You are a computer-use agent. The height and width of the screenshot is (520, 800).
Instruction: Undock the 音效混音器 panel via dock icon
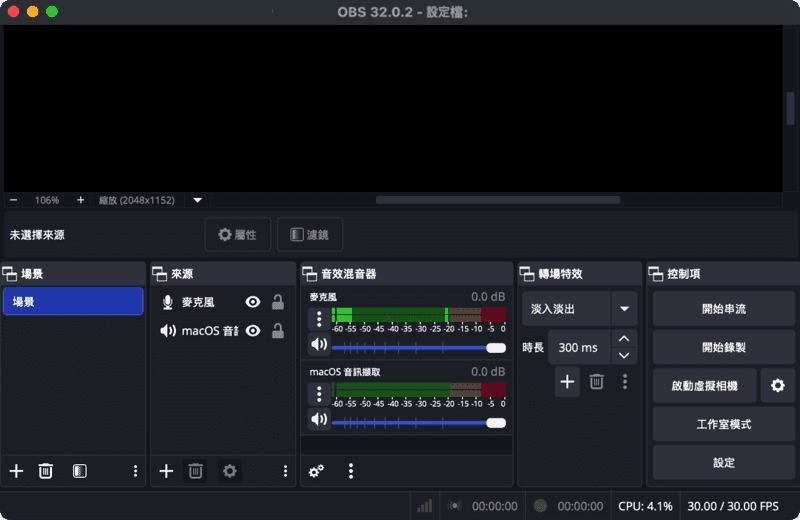[x=310, y=274]
